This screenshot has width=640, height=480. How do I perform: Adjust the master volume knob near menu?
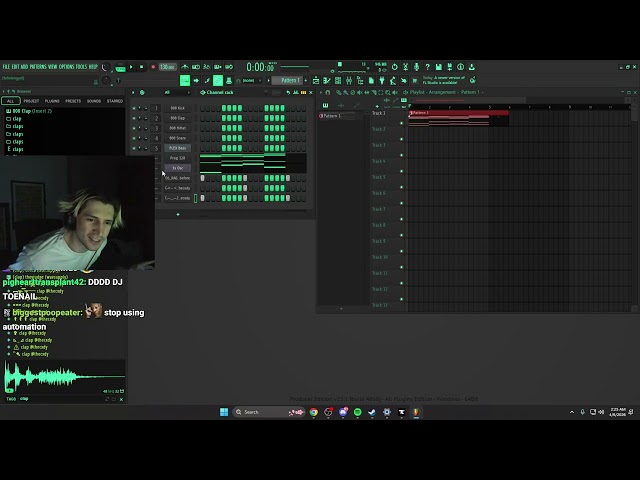106,67
